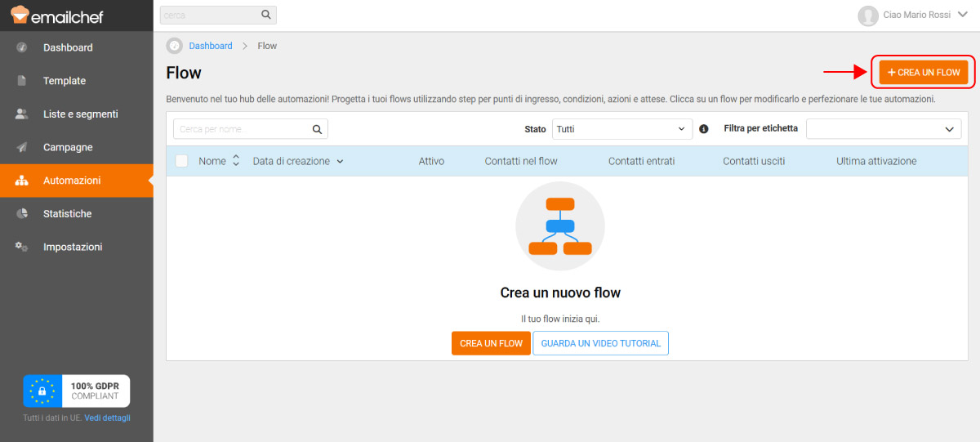The height and width of the screenshot is (442, 980).
Task: Expand the Filtra per etichetta dropdown
Action: click(x=883, y=129)
